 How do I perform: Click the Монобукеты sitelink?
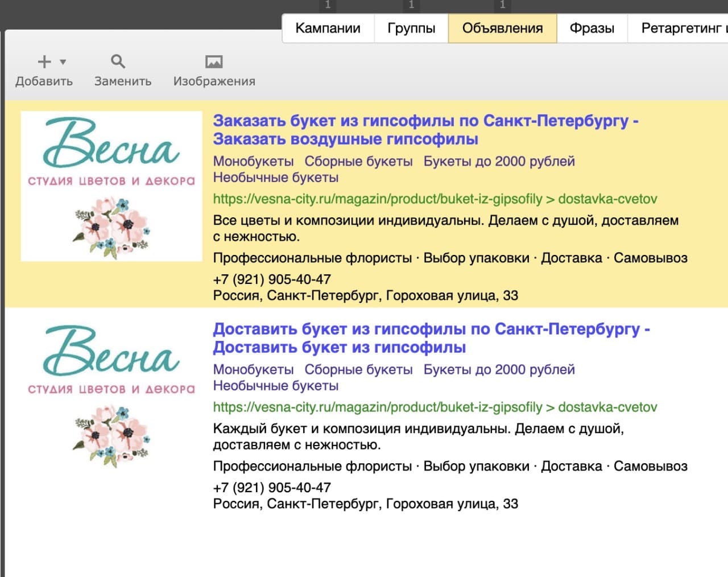point(253,161)
